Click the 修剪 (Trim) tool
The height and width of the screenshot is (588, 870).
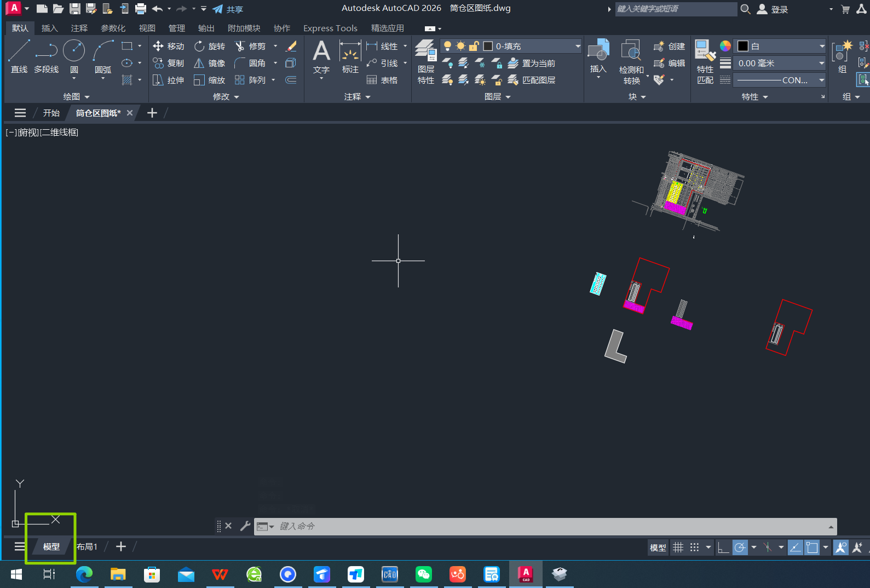coord(250,47)
